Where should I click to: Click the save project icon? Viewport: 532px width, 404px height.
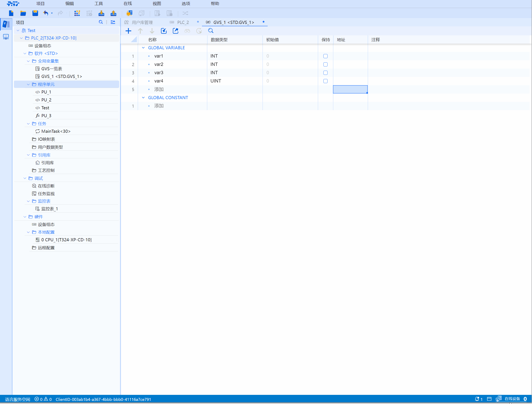pyautogui.click(x=35, y=13)
